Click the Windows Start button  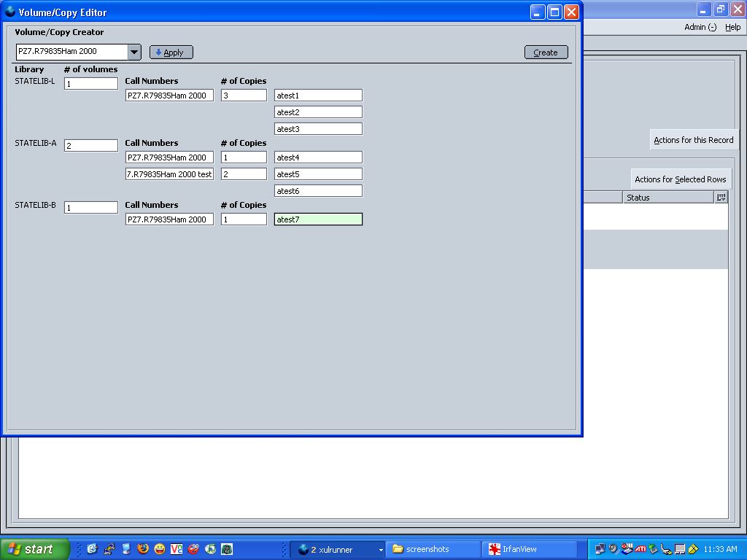tap(35, 549)
